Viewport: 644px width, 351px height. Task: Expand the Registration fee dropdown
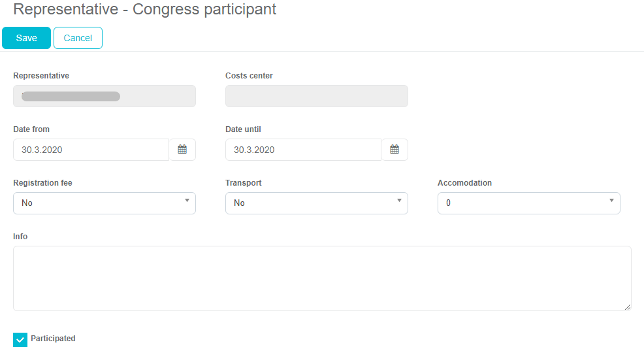point(105,203)
